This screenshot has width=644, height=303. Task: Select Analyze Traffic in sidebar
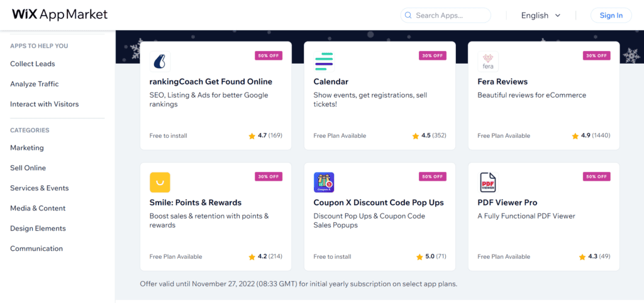point(35,84)
